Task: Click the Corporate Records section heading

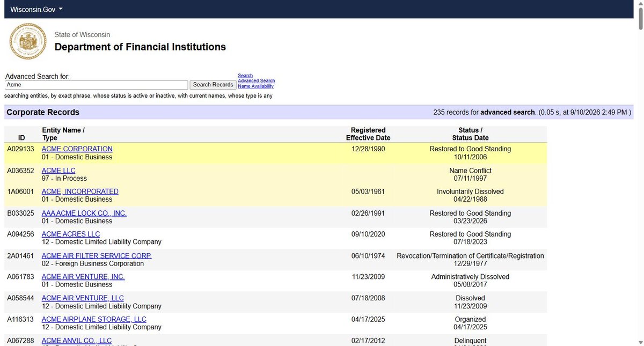Action: [43, 112]
